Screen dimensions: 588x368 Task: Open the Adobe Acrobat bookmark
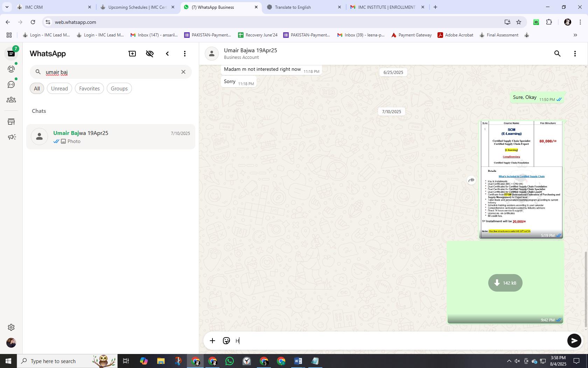[x=456, y=35]
